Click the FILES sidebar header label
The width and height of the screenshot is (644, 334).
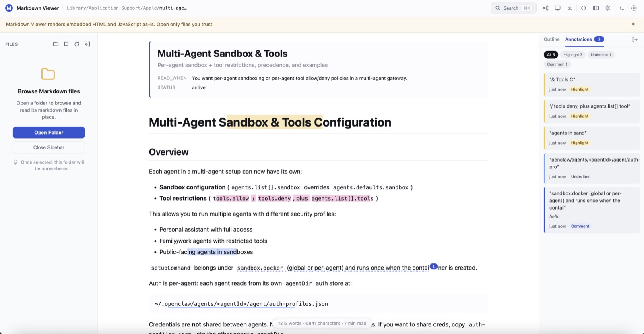[x=12, y=44]
